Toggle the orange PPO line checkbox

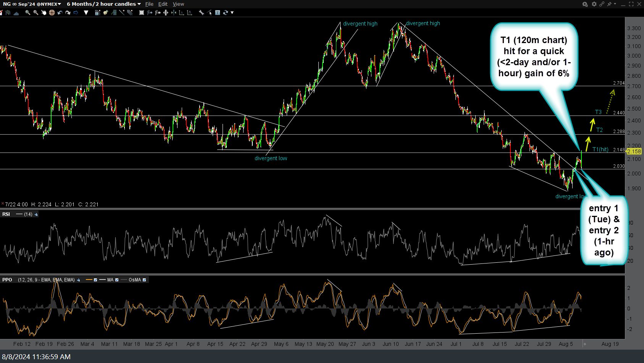95,280
